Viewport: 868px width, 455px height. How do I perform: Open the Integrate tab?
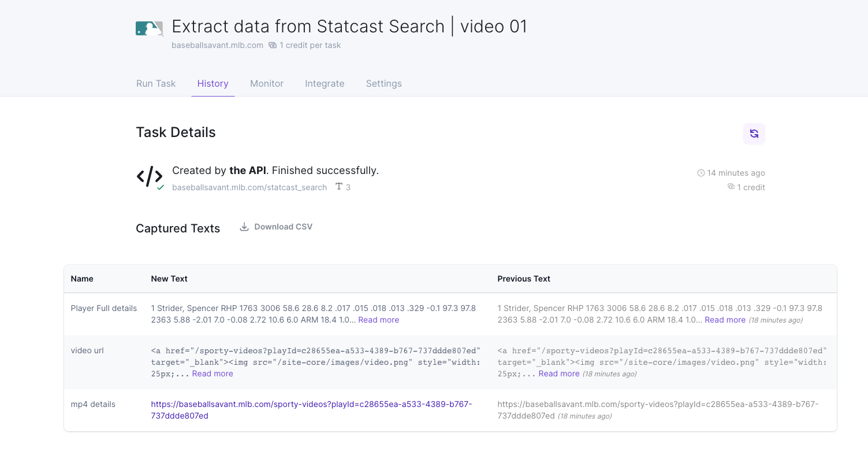325,83
